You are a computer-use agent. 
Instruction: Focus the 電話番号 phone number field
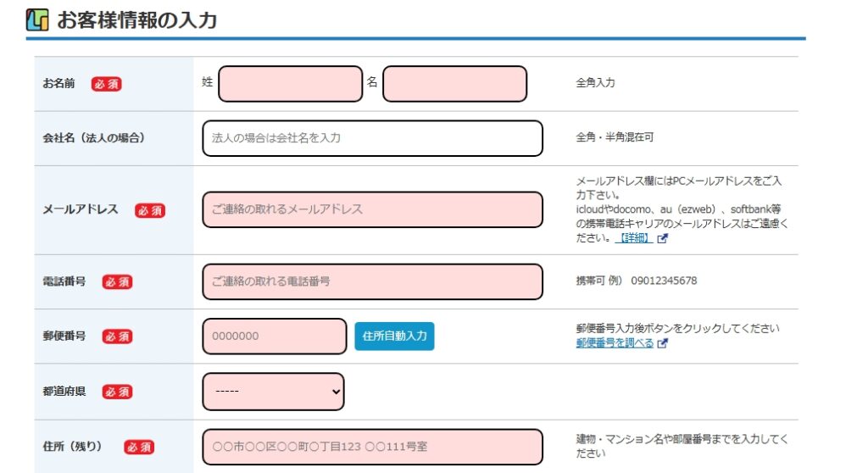tap(372, 281)
